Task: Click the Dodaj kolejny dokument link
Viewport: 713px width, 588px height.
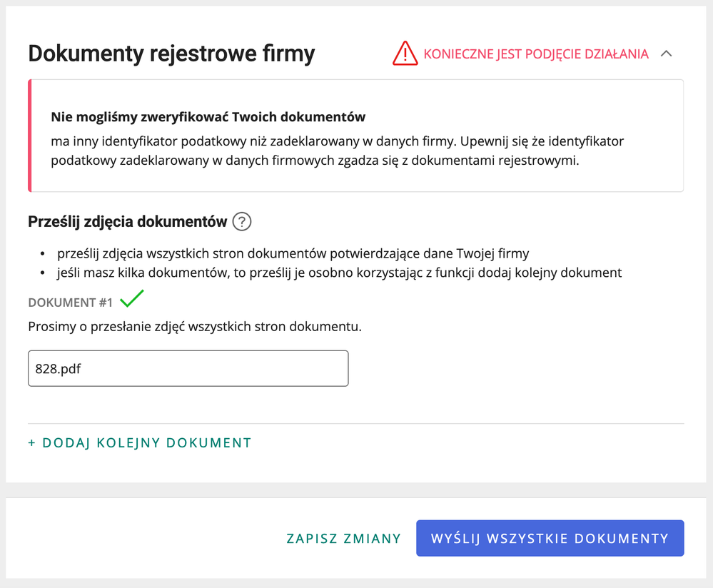Action: click(x=140, y=442)
